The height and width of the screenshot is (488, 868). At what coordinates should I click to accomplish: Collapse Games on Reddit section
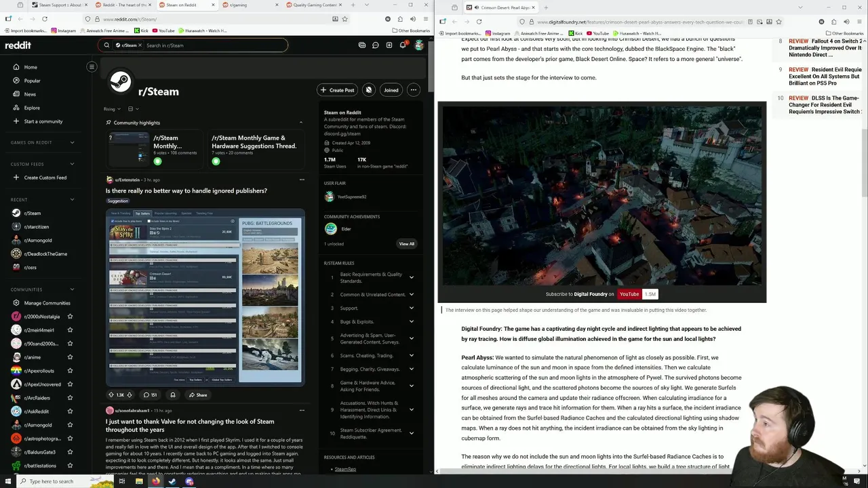pyautogui.click(x=72, y=142)
